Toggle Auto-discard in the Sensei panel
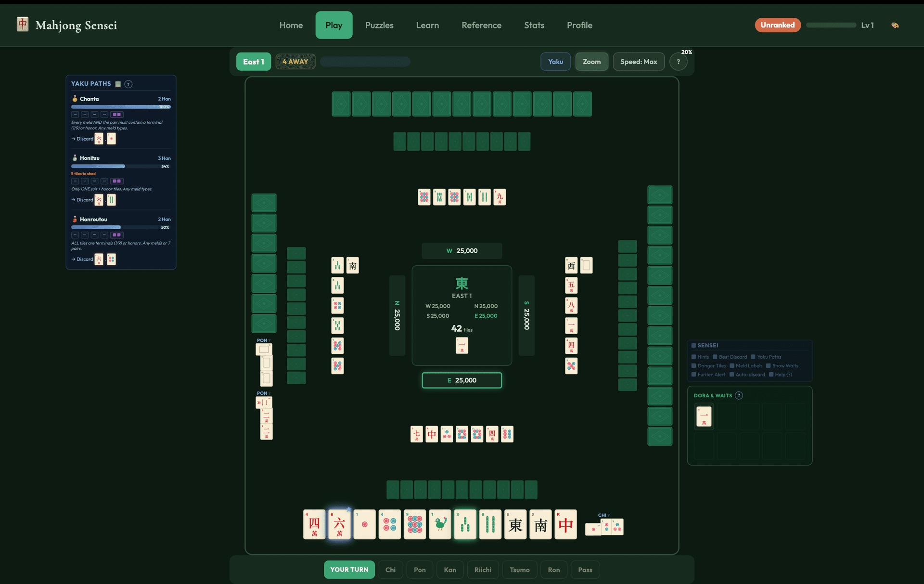 tap(732, 375)
